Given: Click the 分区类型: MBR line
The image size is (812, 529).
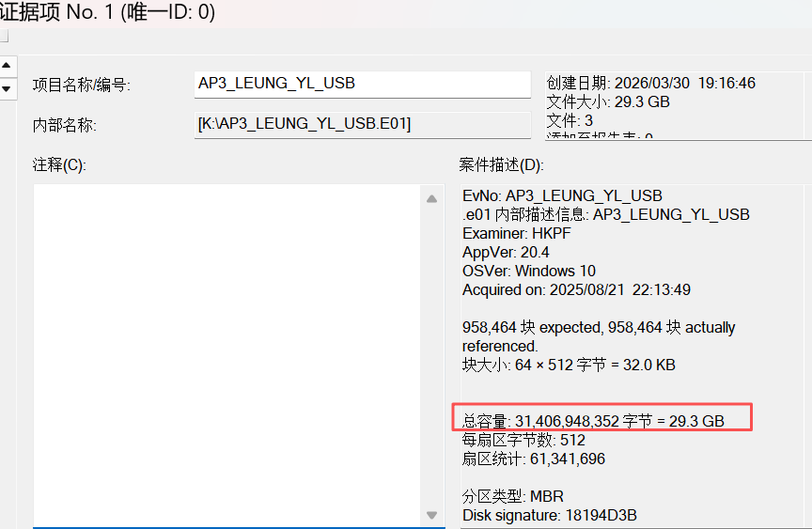Looking at the screenshot, I should [x=512, y=496].
